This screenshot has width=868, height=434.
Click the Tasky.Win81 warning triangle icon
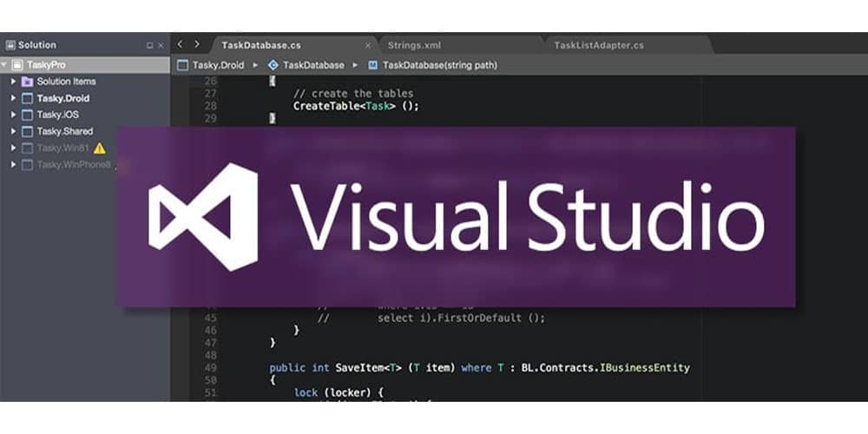tap(99, 148)
